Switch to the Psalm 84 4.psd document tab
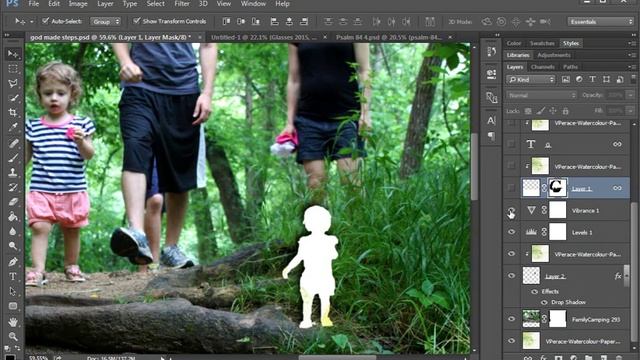Screen dimensions: 640x360 [389, 37]
